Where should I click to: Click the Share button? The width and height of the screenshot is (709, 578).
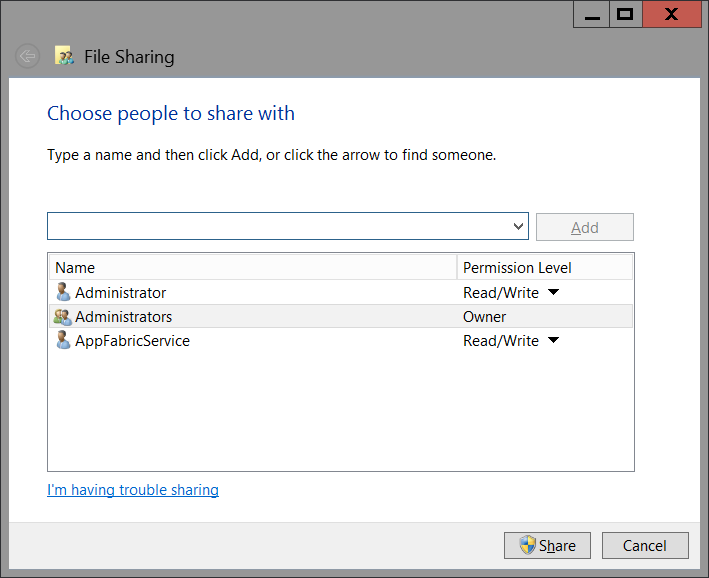pyautogui.click(x=547, y=545)
